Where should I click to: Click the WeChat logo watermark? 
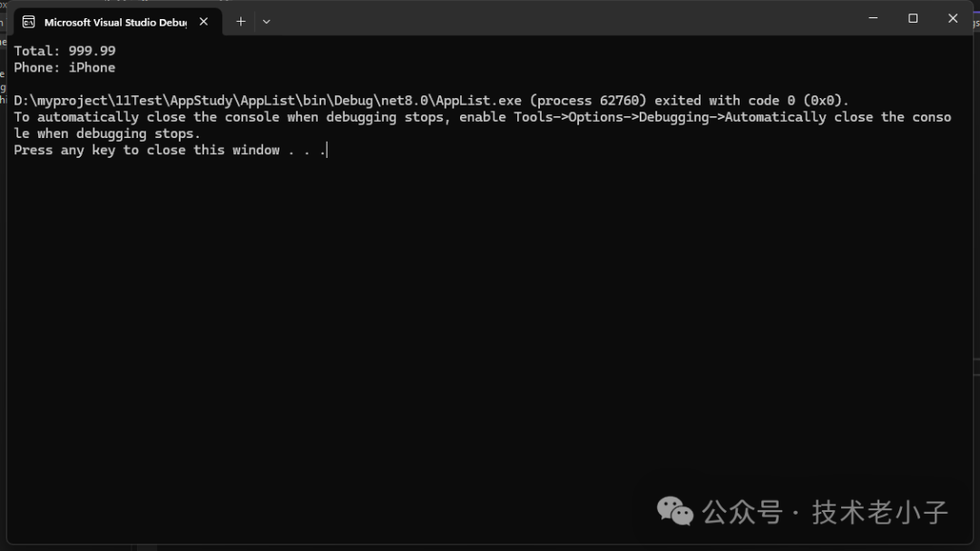click(x=675, y=511)
